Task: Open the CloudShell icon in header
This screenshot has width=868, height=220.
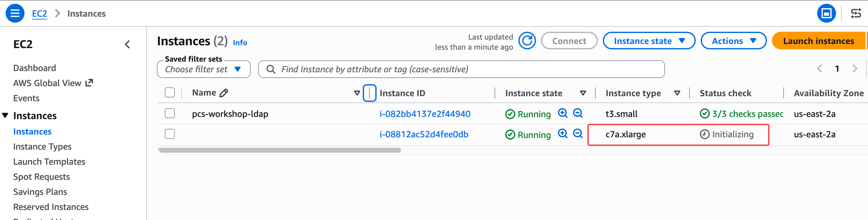Action: pos(826,14)
